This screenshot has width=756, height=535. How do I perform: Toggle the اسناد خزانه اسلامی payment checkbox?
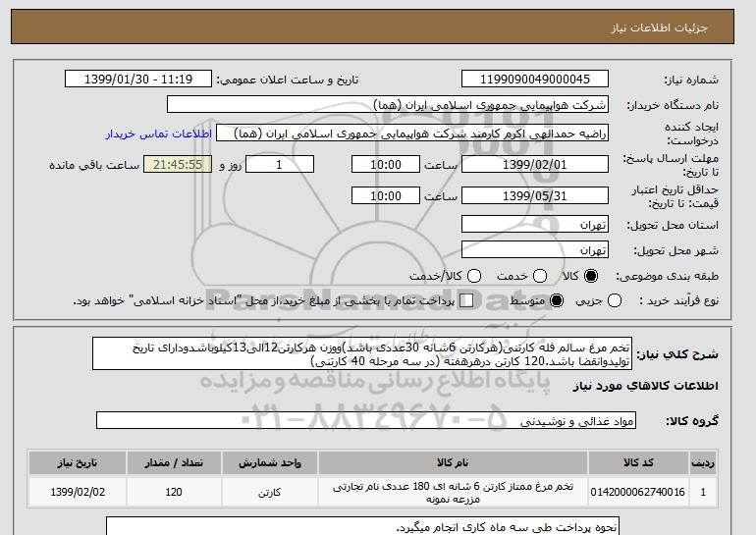pos(466,300)
